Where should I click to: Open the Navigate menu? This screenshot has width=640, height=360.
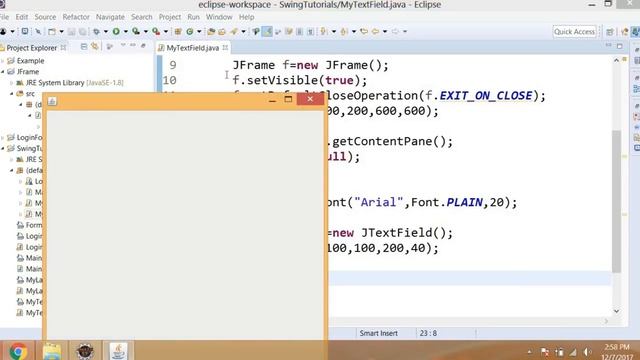110,17
